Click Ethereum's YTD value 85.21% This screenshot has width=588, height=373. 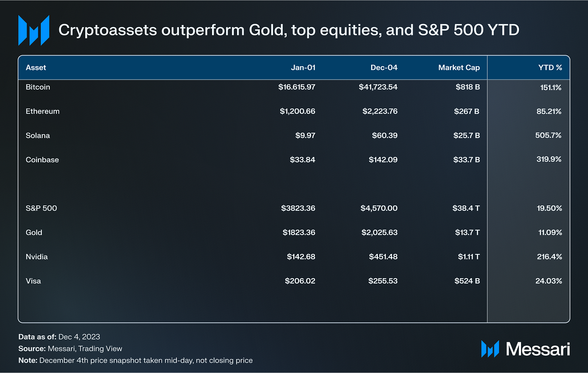pos(549,111)
